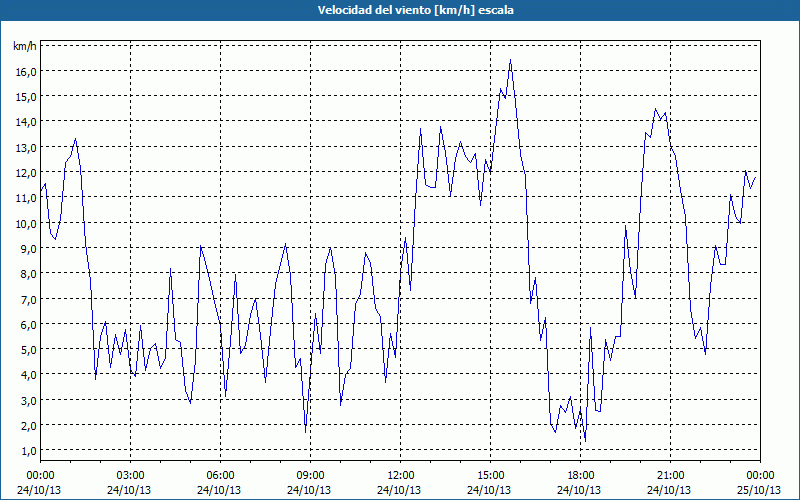The height and width of the screenshot is (500, 800).
Task: Select the 7,0 y-axis value
Action: pyautogui.click(x=29, y=299)
